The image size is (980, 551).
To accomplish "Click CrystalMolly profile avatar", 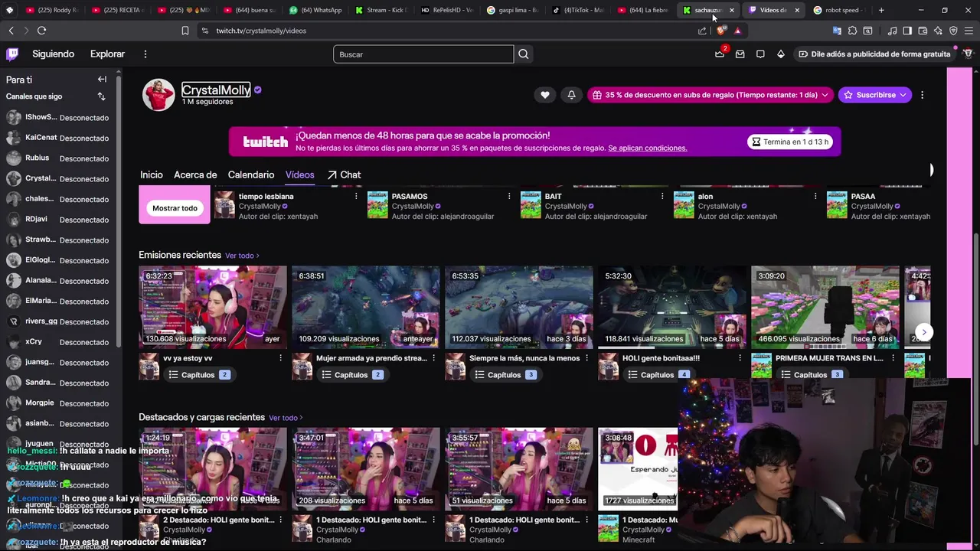I will (158, 95).
